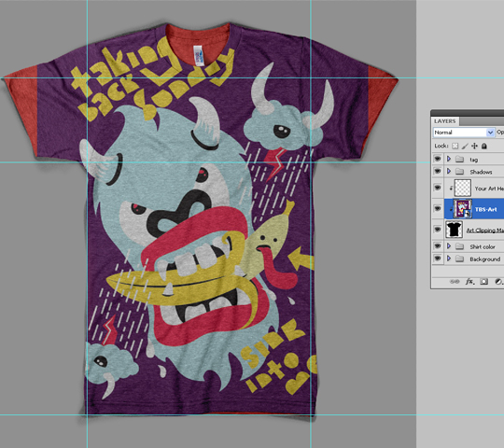
Task: Hide the Background layer group
Action: (x=438, y=259)
